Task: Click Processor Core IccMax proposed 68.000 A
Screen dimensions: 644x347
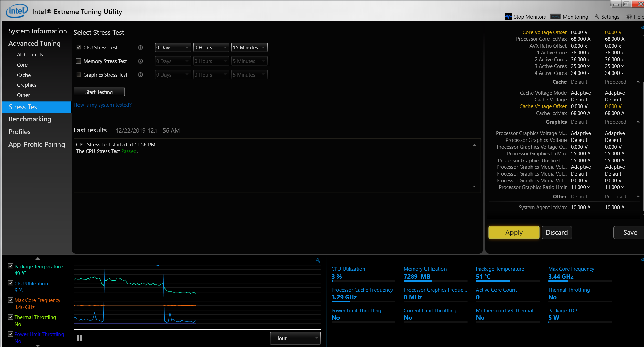Action: 614,39
